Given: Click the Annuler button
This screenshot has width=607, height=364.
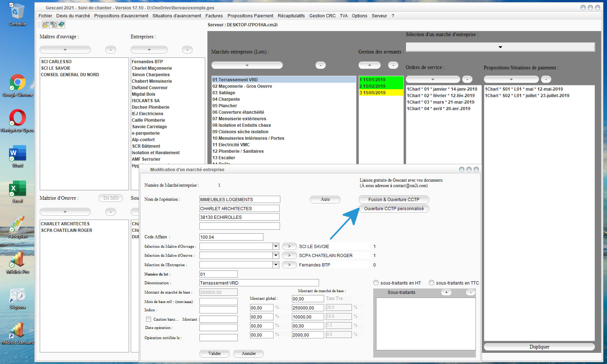Looking at the screenshot, I should 249,354.
